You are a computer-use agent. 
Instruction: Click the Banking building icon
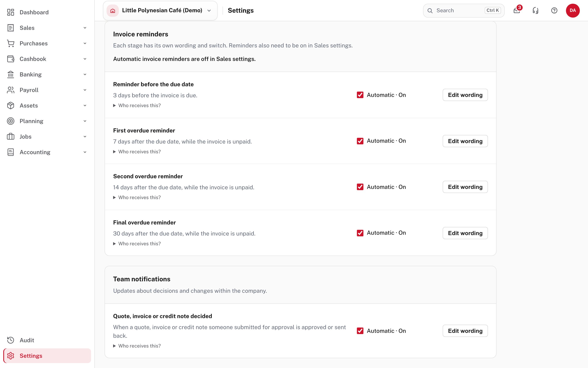point(10,74)
